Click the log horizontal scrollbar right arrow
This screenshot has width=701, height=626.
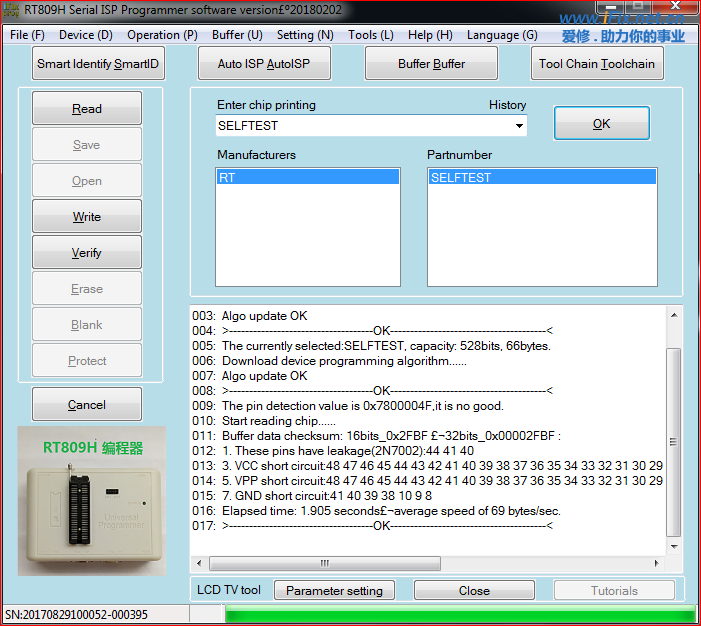click(658, 563)
